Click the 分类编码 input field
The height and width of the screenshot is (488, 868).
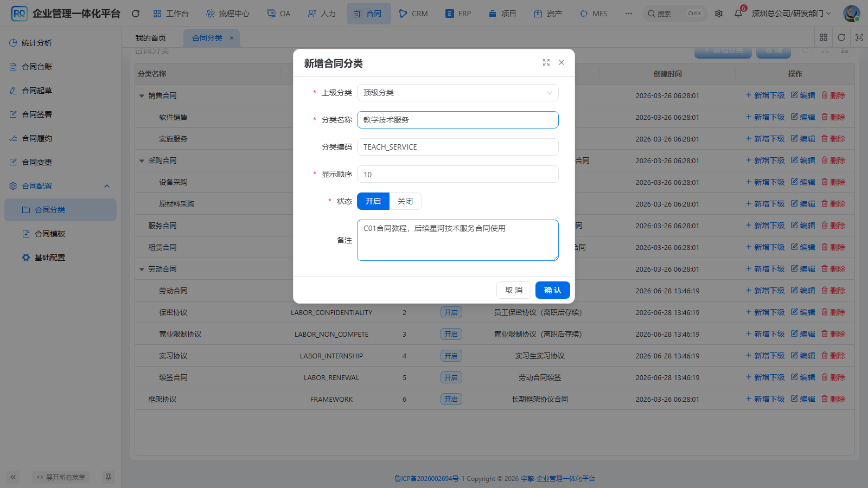click(x=458, y=147)
